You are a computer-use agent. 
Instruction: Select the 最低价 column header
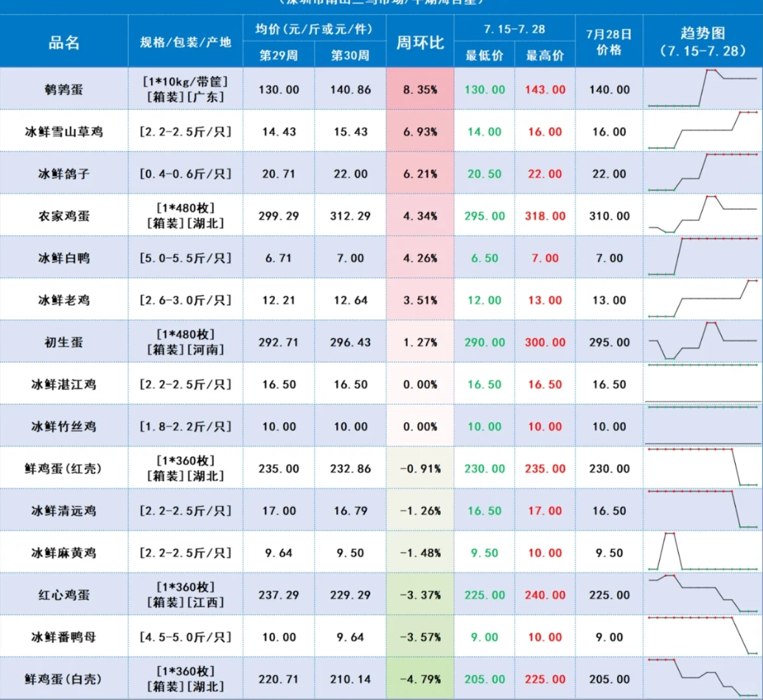tap(484, 56)
